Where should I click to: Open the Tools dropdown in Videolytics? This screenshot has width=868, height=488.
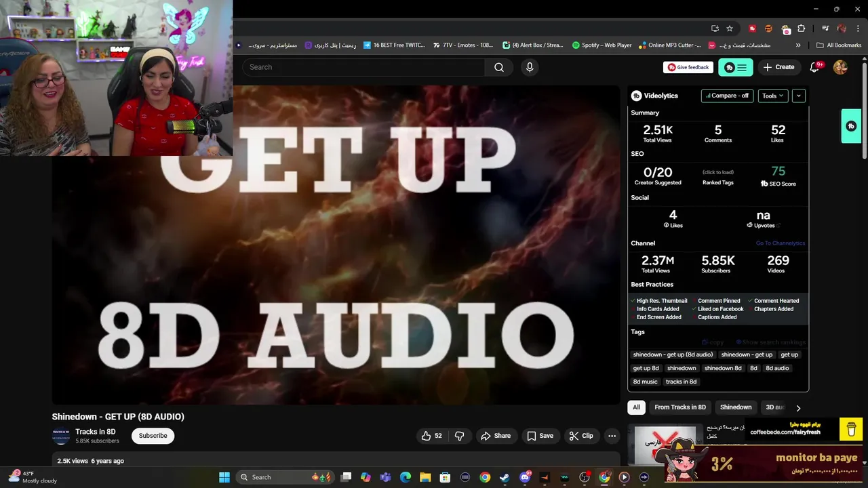[773, 96]
